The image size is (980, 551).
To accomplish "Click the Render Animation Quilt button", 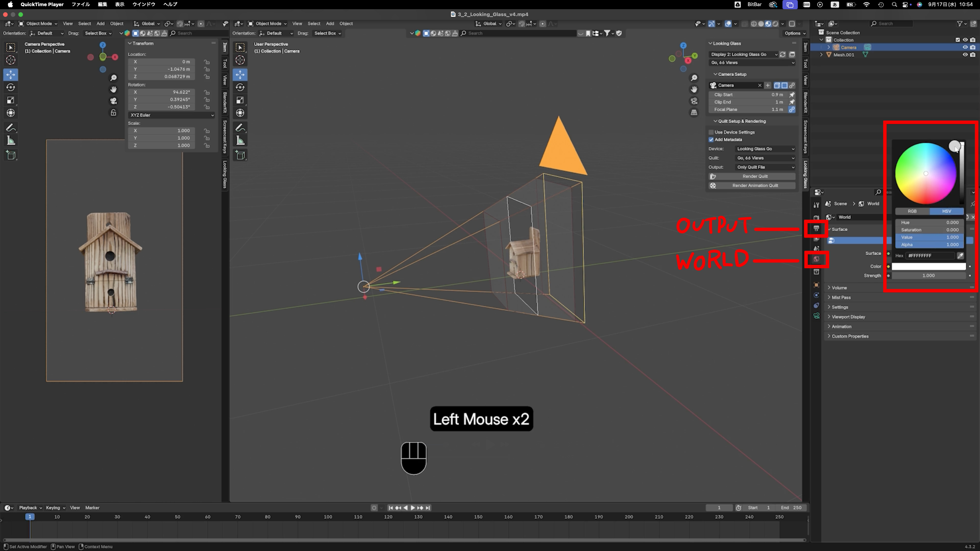I will 755,186.
